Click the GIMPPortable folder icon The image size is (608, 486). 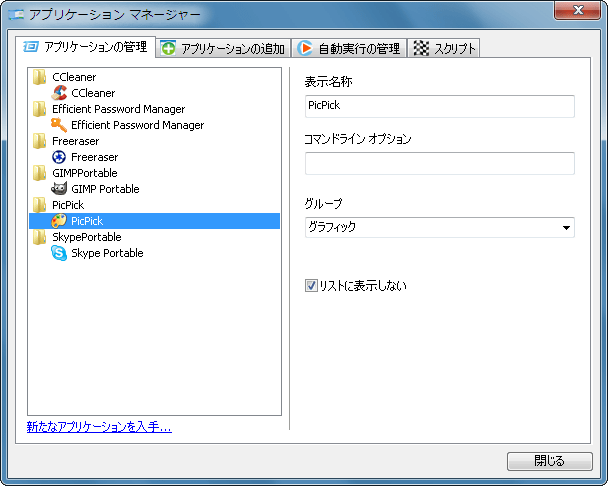(x=39, y=173)
